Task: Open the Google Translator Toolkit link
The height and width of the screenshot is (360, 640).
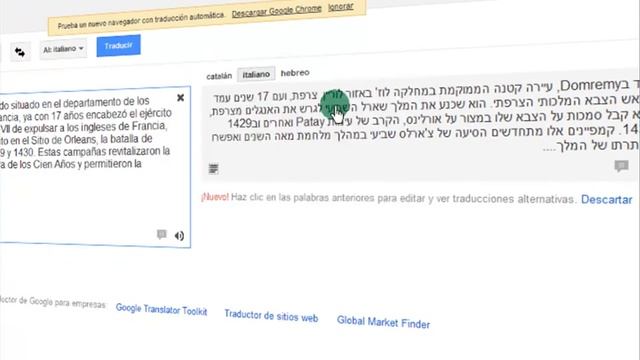Action: click(161, 310)
